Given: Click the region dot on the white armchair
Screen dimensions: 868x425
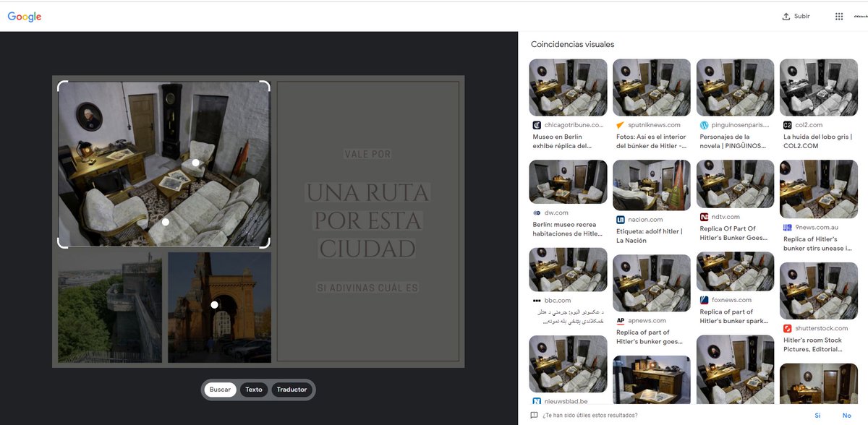Looking at the screenshot, I should point(195,163).
